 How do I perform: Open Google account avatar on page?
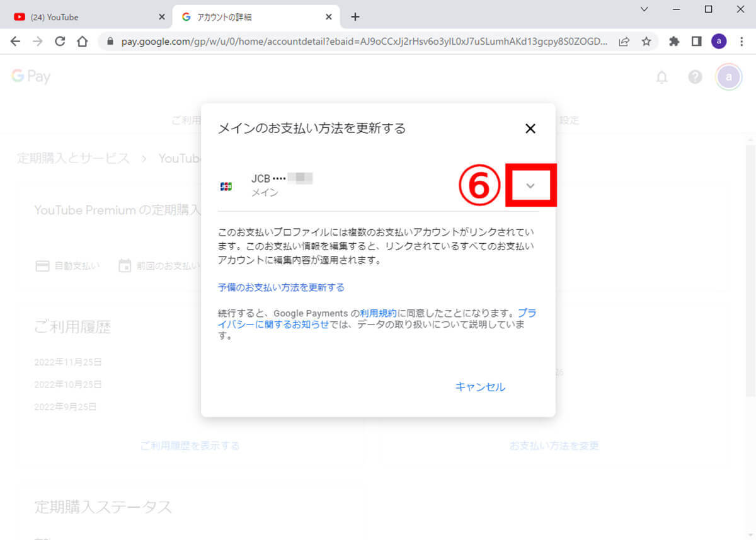click(x=729, y=77)
